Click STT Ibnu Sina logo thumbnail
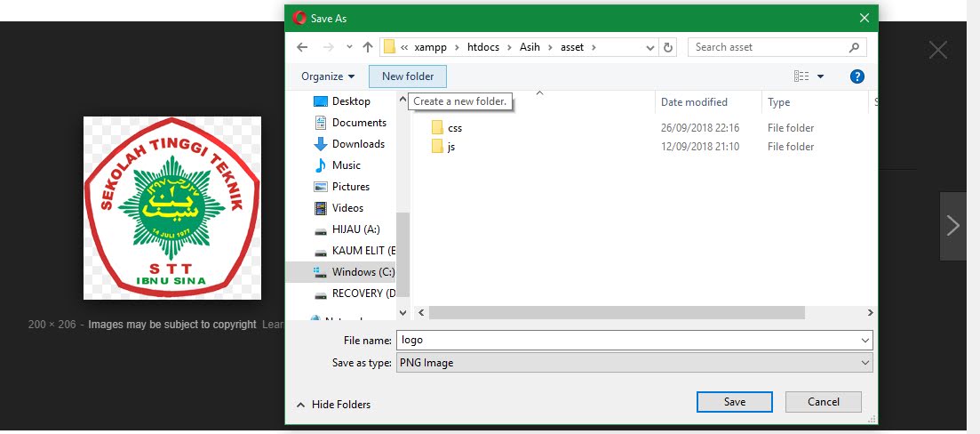980x434 pixels. (x=171, y=207)
